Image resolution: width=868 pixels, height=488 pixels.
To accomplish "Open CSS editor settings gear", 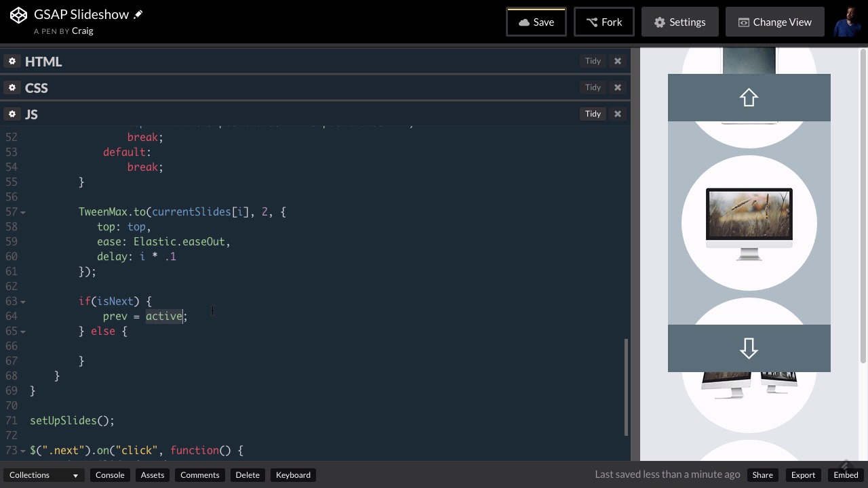I will (x=12, y=87).
